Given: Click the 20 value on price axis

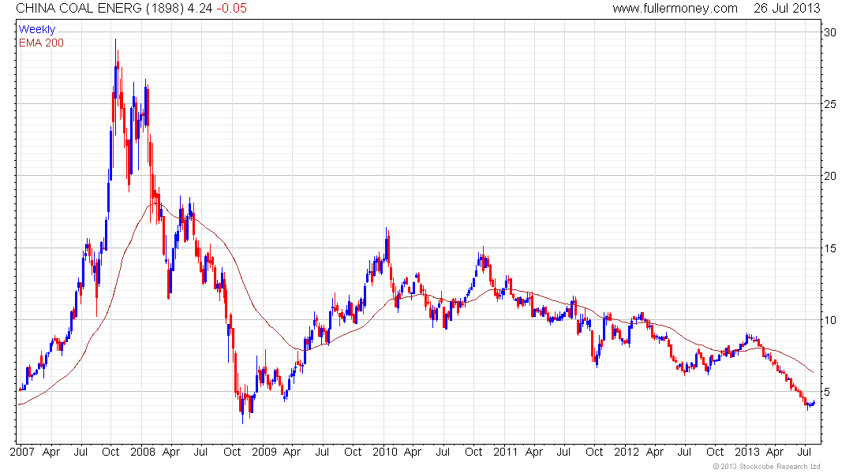Looking at the screenshot, I should click(830, 176).
